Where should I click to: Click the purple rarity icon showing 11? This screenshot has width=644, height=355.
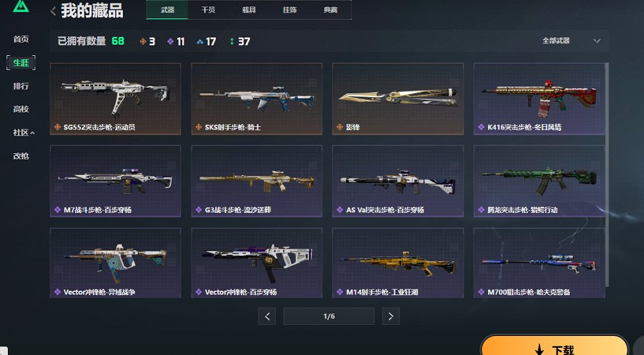click(x=170, y=41)
